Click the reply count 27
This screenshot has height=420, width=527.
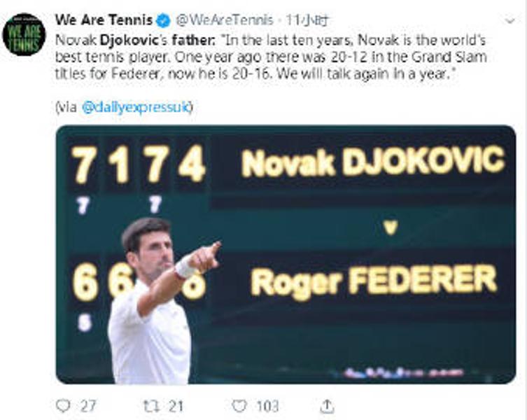click(x=87, y=405)
